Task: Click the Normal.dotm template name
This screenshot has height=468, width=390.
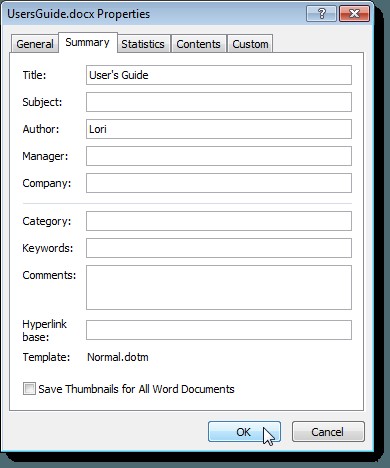Action: [x=118, y=357]
